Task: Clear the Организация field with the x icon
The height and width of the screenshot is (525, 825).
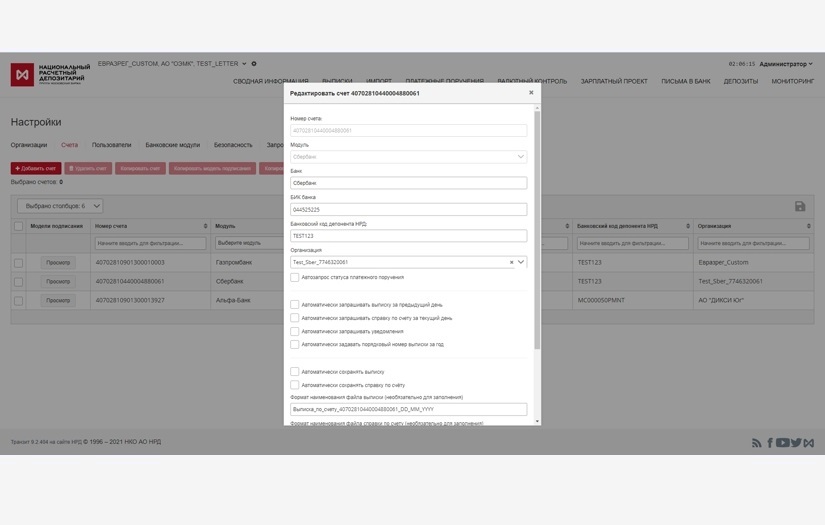Action: click(x=511, y=262)
